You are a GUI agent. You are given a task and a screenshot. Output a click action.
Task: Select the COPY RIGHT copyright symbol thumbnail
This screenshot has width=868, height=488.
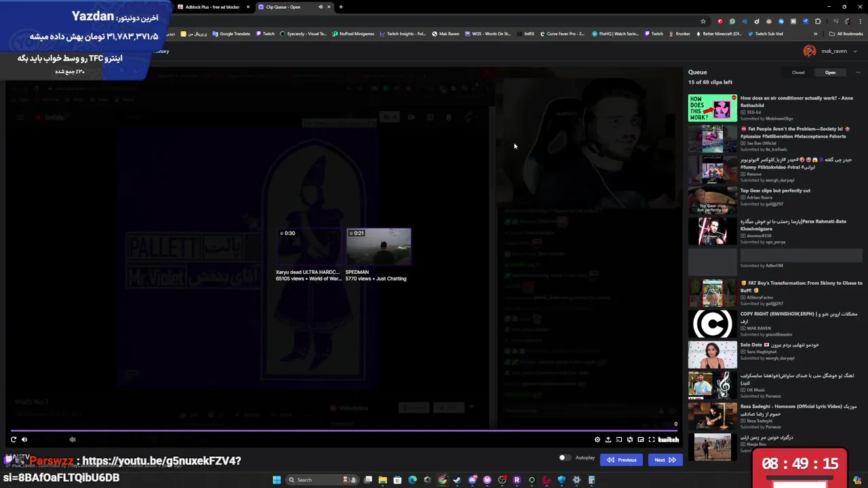coord(712,324)
